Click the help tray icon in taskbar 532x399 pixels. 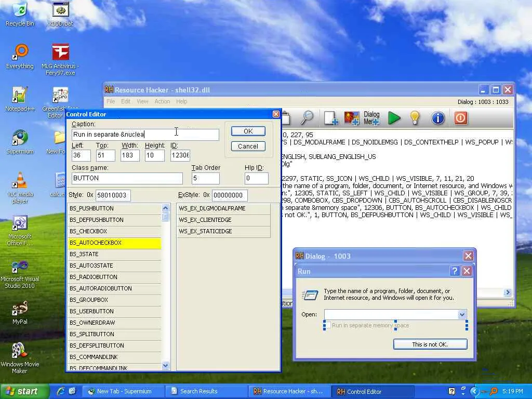pos(451,391)
